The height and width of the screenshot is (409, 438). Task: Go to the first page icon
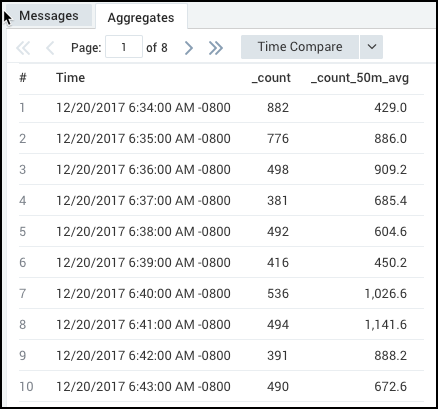pos(23,48)
